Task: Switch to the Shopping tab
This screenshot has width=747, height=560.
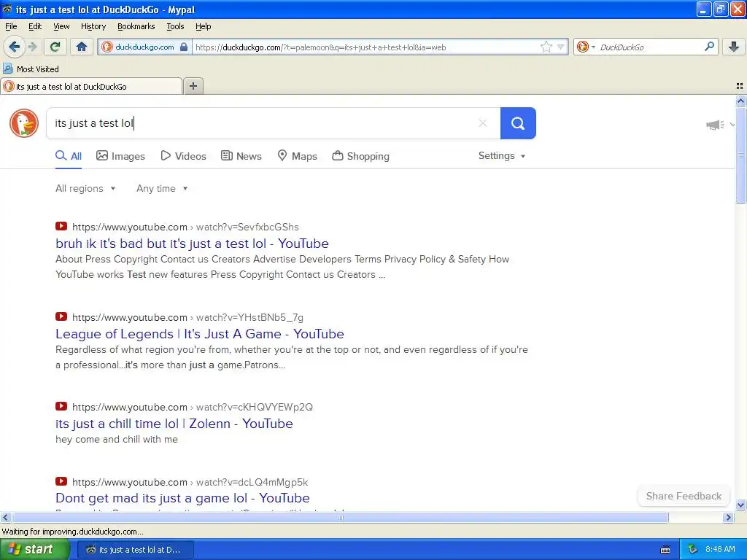Action: [x=360, y=156]
